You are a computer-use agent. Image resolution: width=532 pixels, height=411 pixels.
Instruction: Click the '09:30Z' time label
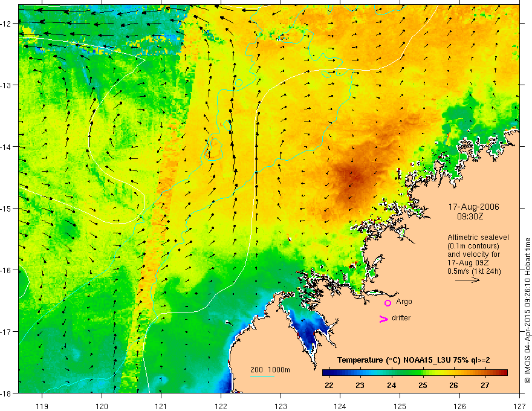point(470,216)
